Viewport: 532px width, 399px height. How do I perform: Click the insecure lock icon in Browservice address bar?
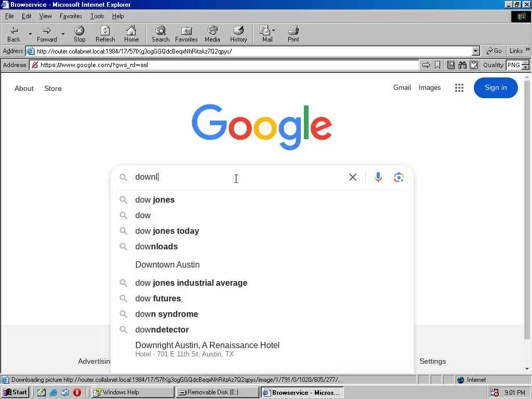click(35, 65)
